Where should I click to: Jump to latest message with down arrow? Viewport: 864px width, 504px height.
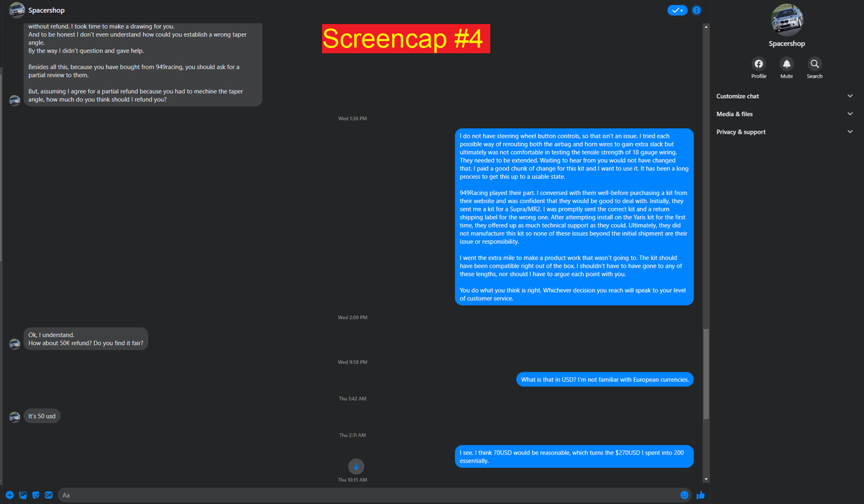point(356,466)
